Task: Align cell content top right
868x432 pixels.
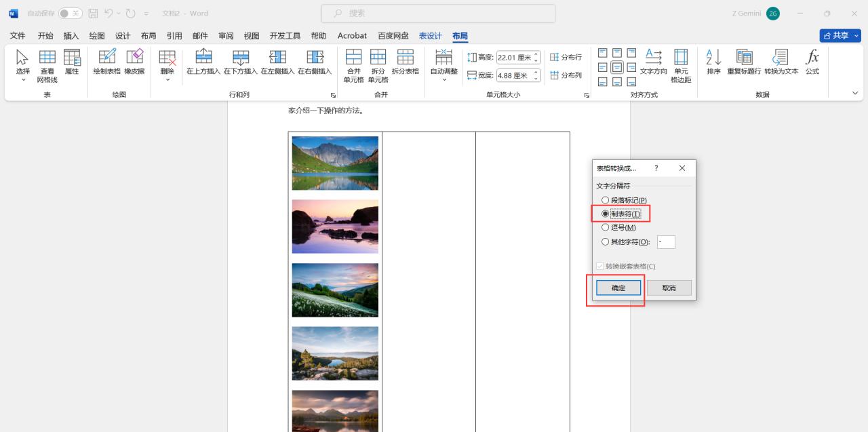Action: (631, 53)
